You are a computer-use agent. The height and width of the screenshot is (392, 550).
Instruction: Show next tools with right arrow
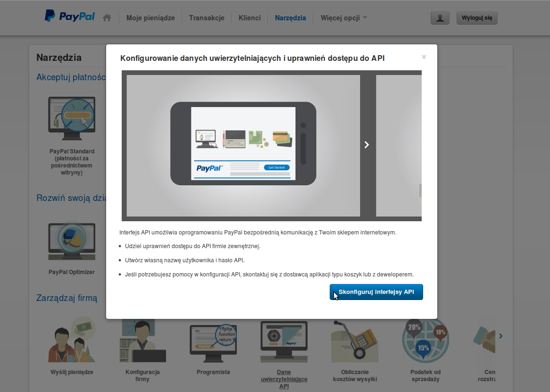pos(500,336)
